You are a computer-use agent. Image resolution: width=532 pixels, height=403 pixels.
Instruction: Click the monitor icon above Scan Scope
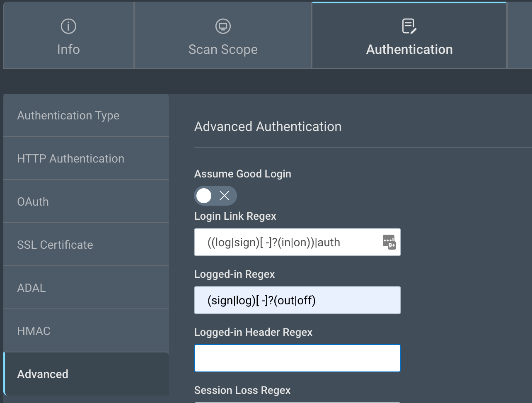(x=223, y=27)
